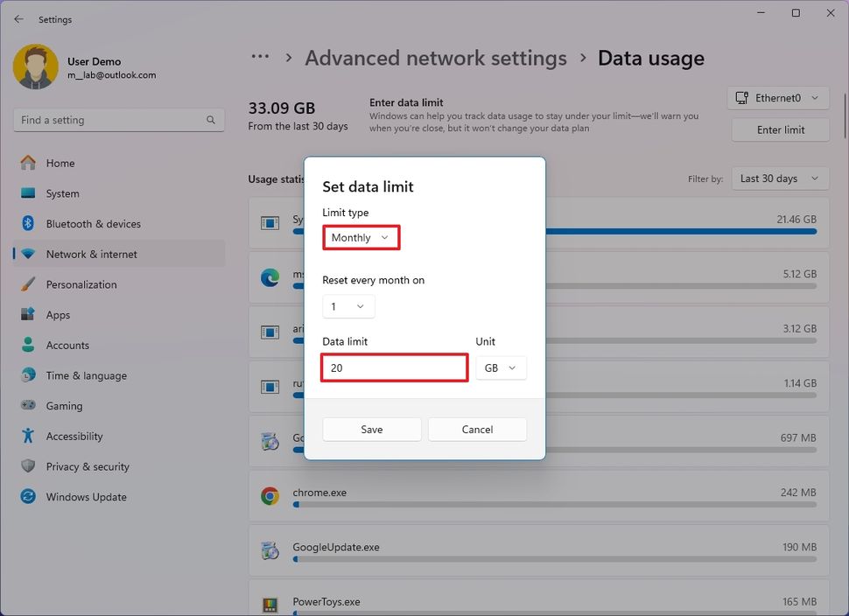The image size is (849, 616).
Task: Click the Chrome icon beside chrome.exe
Action: point(271,494)
